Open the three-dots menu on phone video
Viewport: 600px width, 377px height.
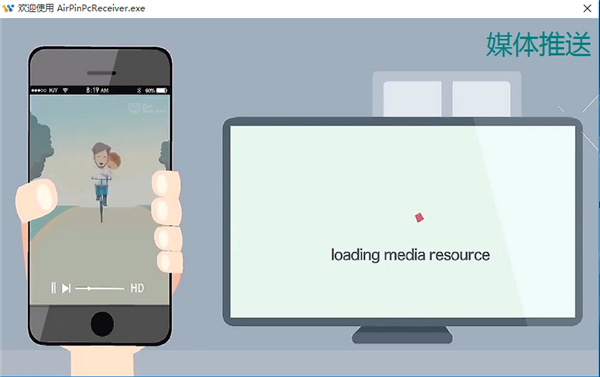[161, 111]
